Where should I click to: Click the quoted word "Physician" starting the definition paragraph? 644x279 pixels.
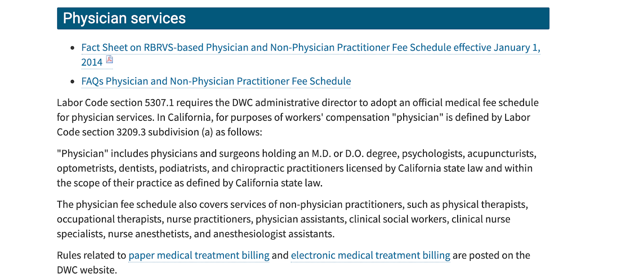point(83,154)
